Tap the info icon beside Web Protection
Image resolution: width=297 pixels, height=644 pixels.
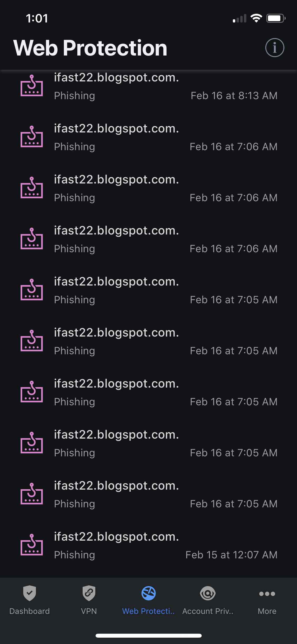[275, 48]
